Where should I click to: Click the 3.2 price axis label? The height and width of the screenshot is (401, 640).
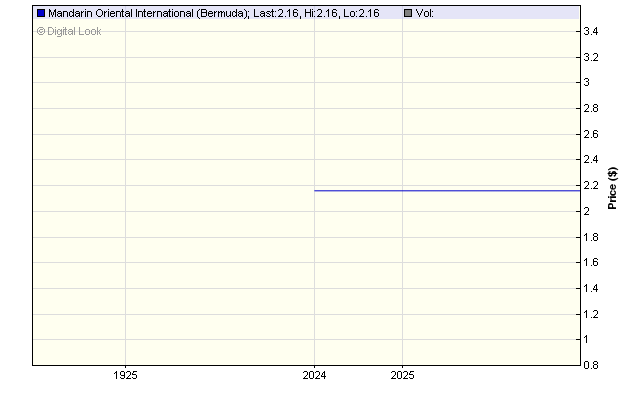[591, 57]
